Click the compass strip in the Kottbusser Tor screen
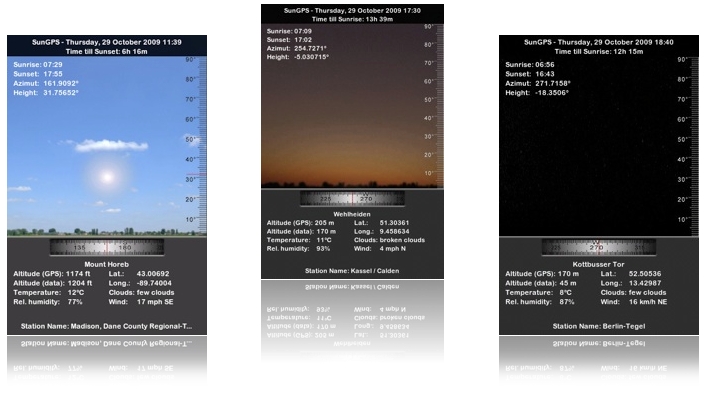 (x=598, y=247)
